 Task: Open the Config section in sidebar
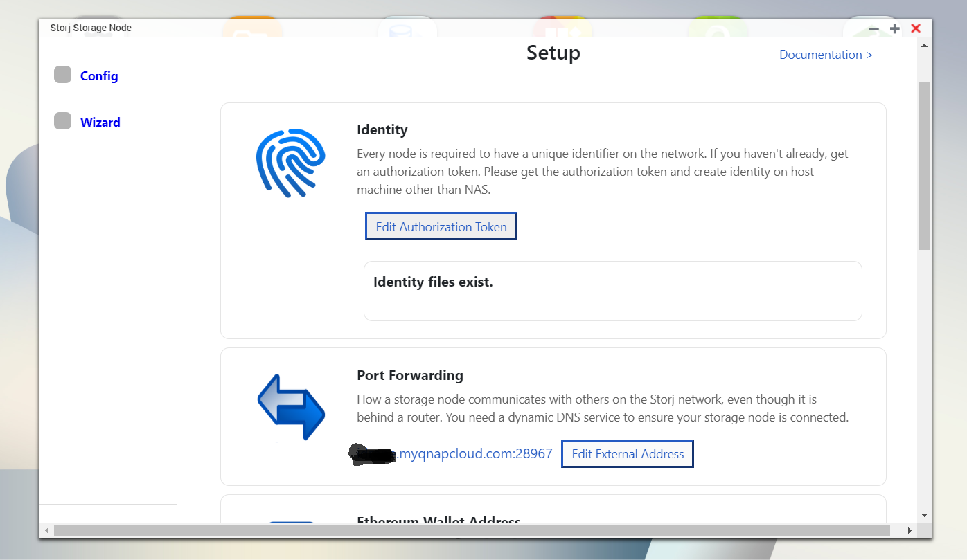pyautogui.click(x=99, y=76)
